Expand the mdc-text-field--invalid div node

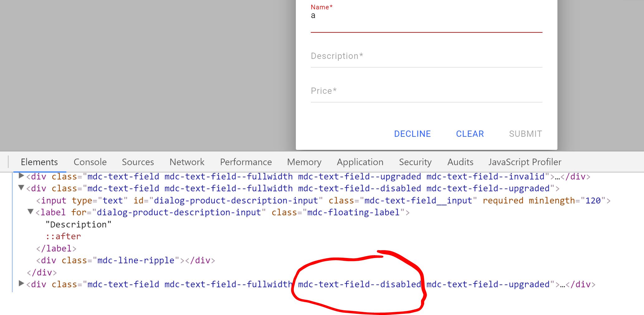point(21,175)
